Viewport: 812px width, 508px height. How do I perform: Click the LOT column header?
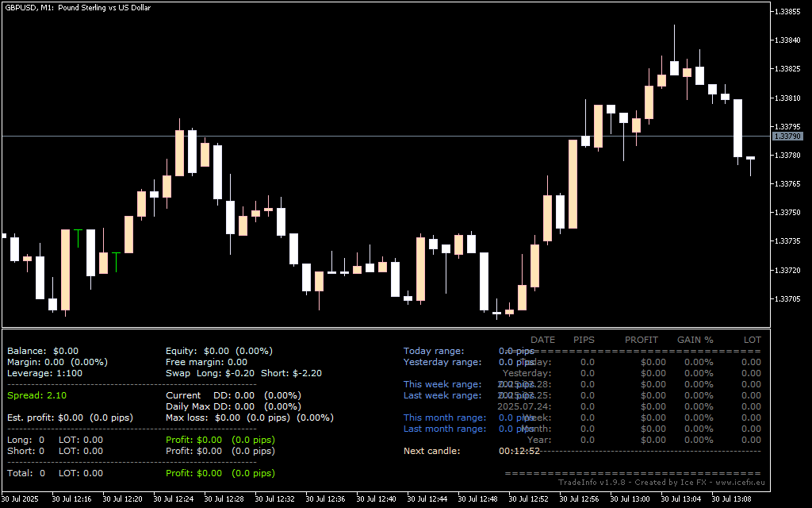(752, 340)
